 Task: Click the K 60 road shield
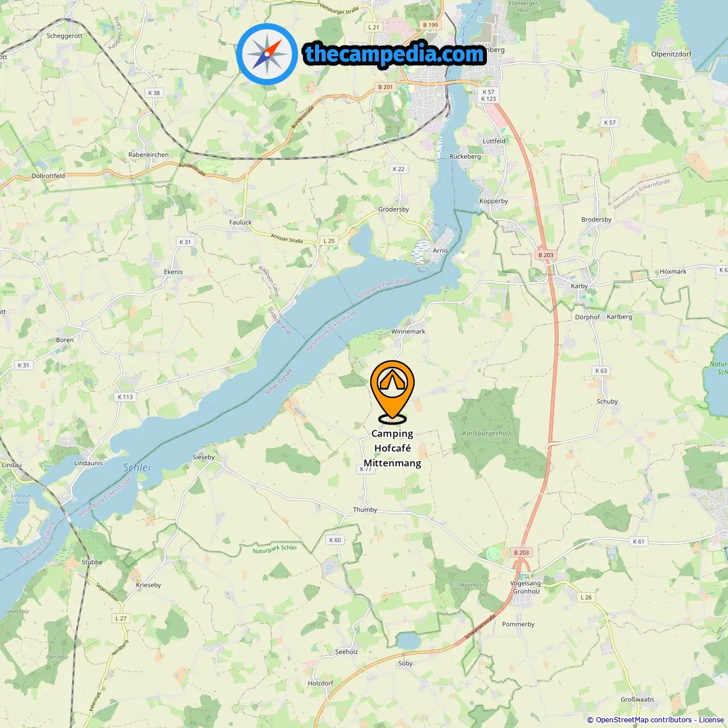tap(335, 540)
